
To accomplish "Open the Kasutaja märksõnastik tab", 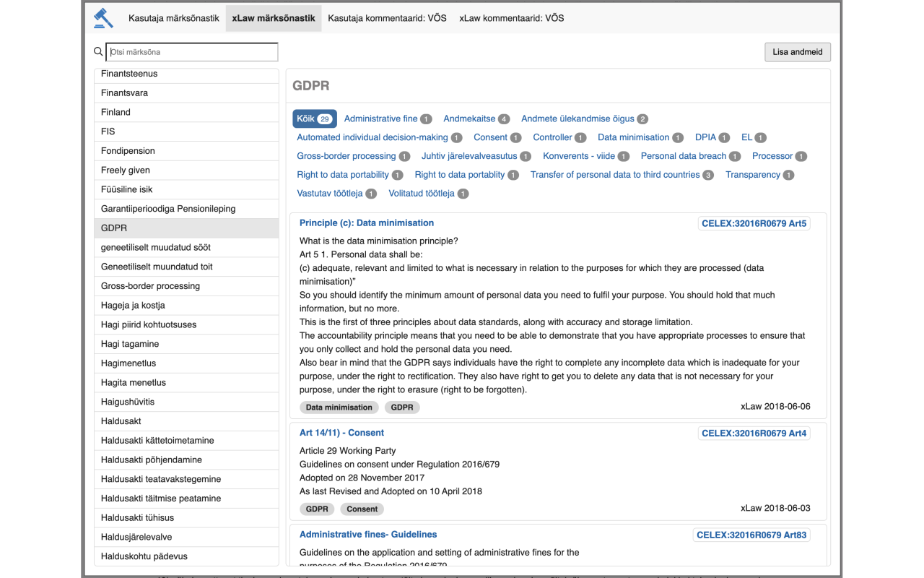I will click(174, 18).
